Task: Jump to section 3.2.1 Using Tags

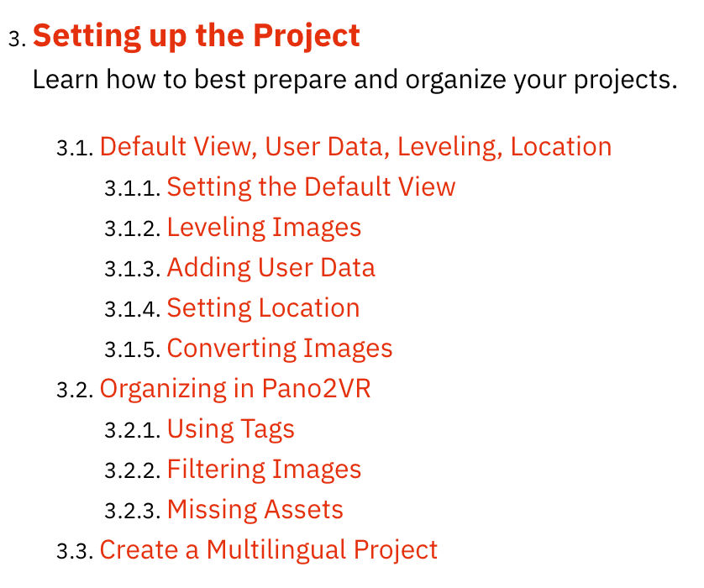Action: click(x=231, y=428)
